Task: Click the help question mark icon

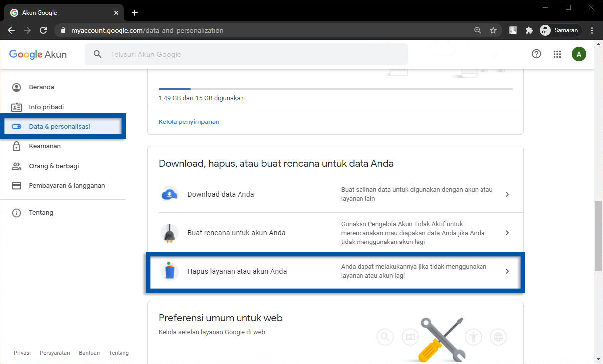Action: click(536, 54)
